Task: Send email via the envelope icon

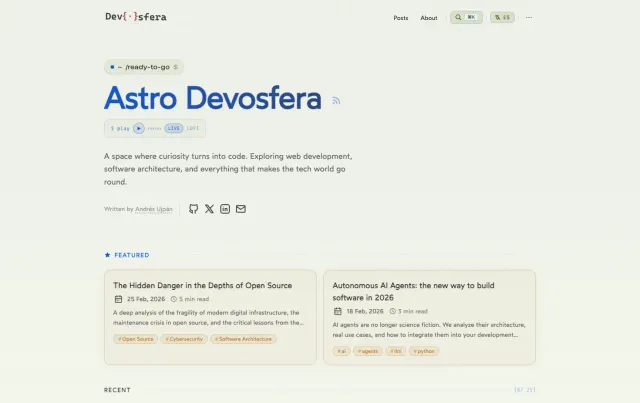Action: (x=241, y=209)
